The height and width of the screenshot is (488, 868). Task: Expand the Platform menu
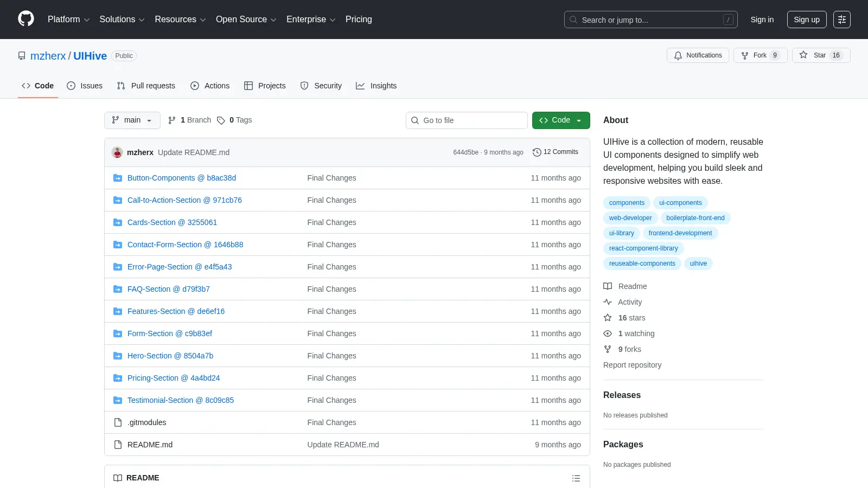click(x=68, y=20)
